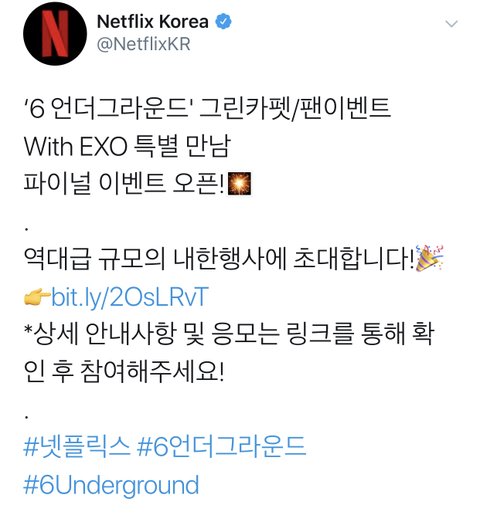Click the pointing hand emoji
This screenshot has width=480, height=522.
point(37,297)
